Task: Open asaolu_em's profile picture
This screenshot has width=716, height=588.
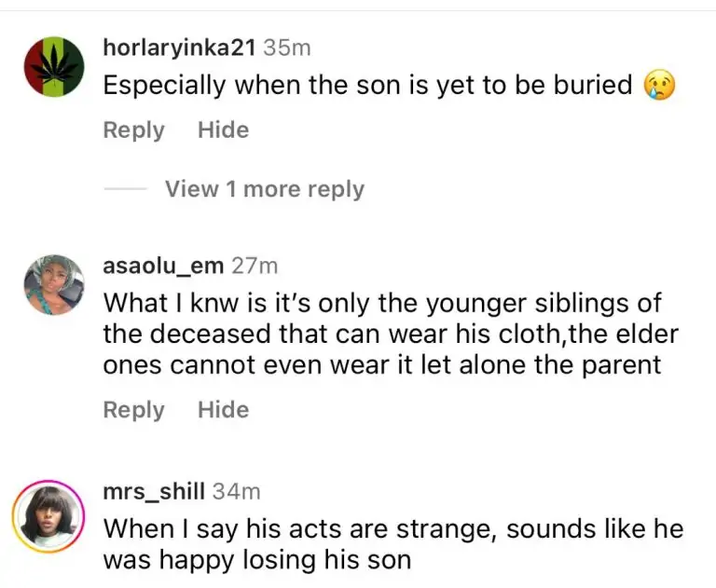Action: point(51,285)
